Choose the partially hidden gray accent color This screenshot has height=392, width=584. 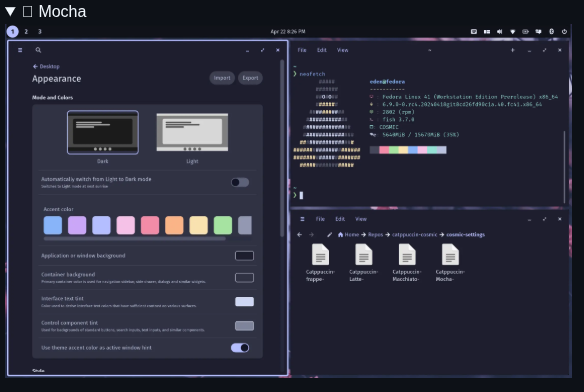point(245,225)
